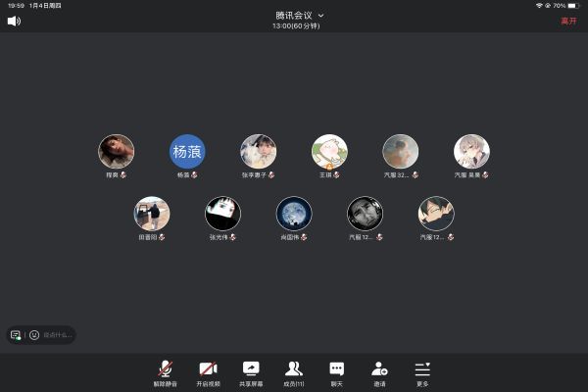Invite participants to meeting
Screen dimensions: 588x392
click(x=379, y=370)
